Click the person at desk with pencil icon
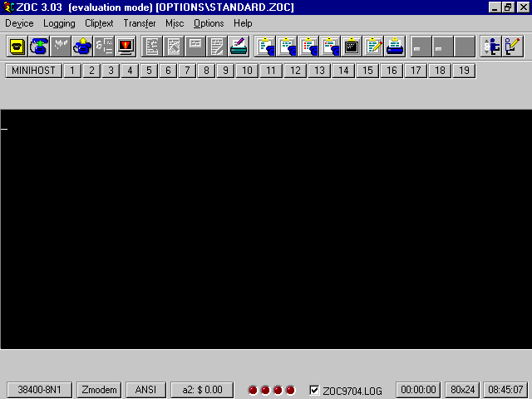The height and width of the screenshot is (399, 532). point(513,47)
